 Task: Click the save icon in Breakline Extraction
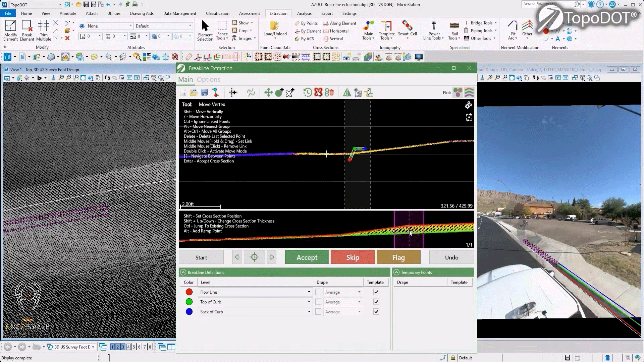coord(204,93)
